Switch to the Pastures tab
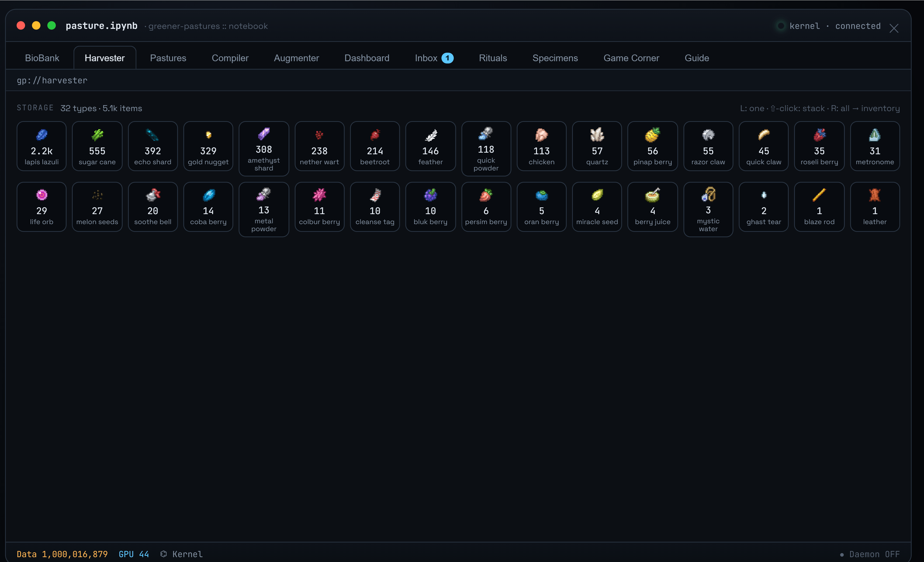Screen dimensions: 924x562 click(x=168, y=58)
